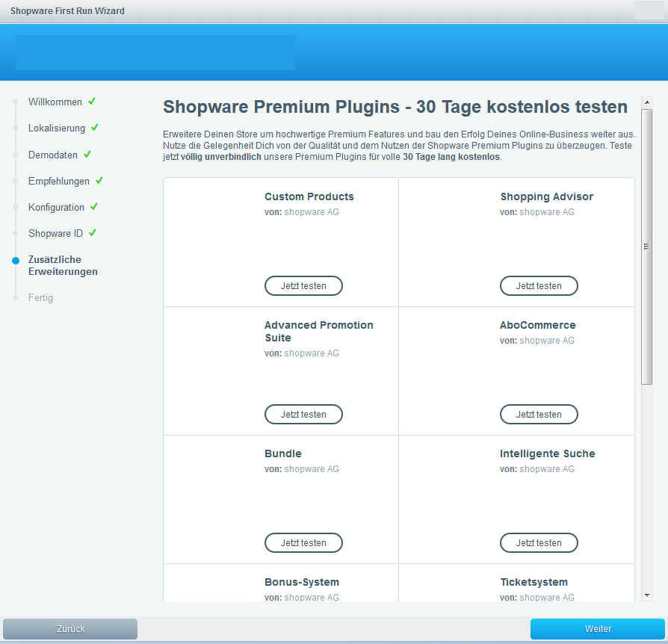Click green checkmark next to Empfehlungen
This screenshot has width=668, height=644.
point(99,180)
